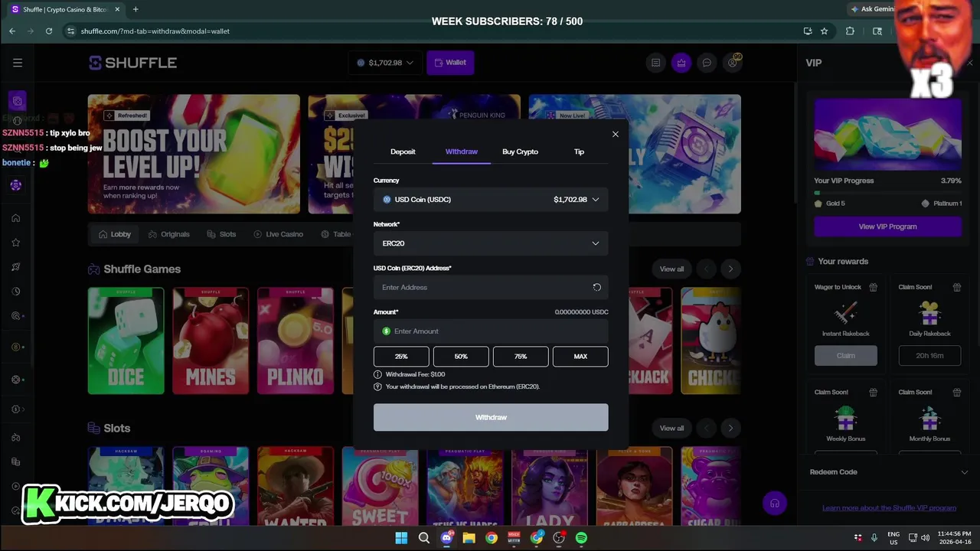Open the Network dropdown ERC20
The width and height of the screenshot is (980, 551).
(x=491, y=243)
